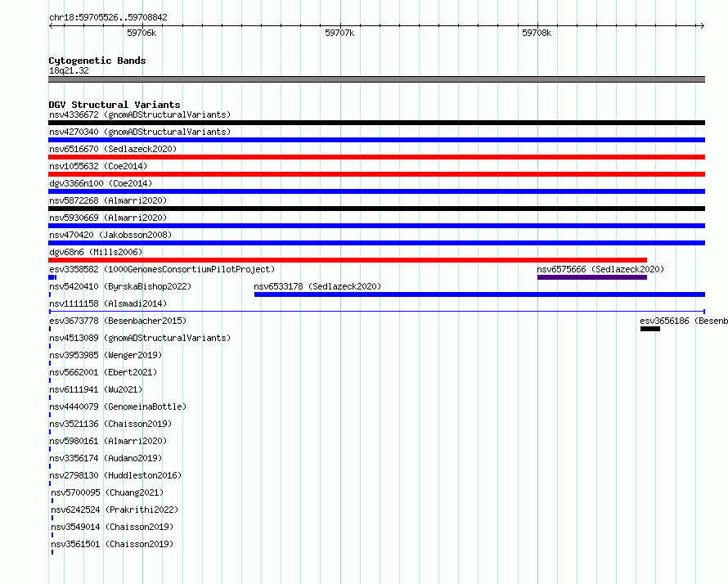The height and width of the screenshot is (584, 728).
Task: Open variant nsv1055632 Coe2014 label
Action: point(98,166)
